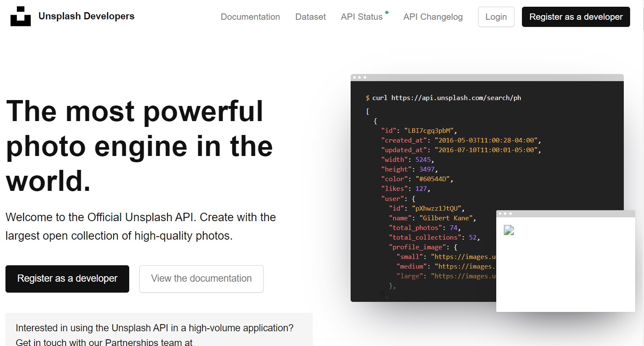Click the "medium" image URL line
644x346 pixels.
tap(446, 266)
